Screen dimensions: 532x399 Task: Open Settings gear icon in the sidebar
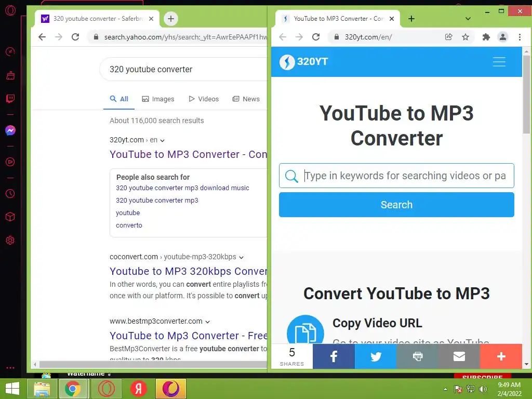10,240
